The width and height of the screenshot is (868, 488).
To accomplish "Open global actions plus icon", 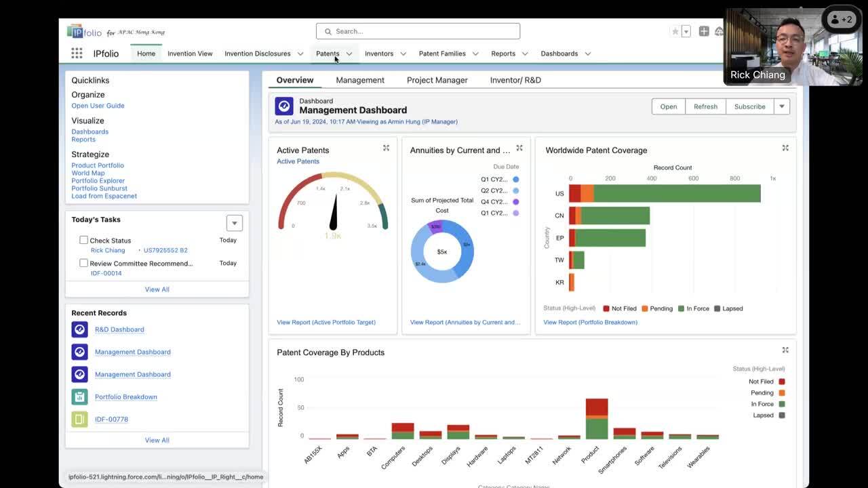I will pyautogui.click(x=704, y=31).
